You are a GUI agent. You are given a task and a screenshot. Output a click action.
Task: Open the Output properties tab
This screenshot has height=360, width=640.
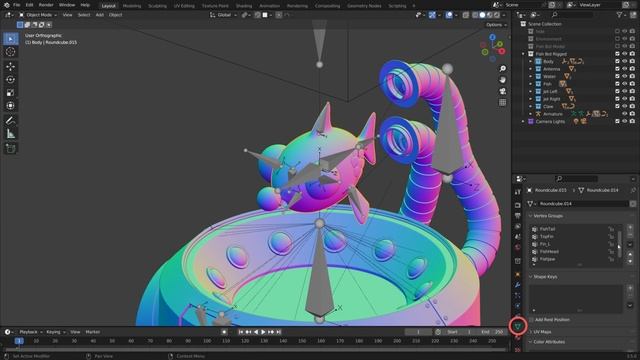tap(518, 216)
